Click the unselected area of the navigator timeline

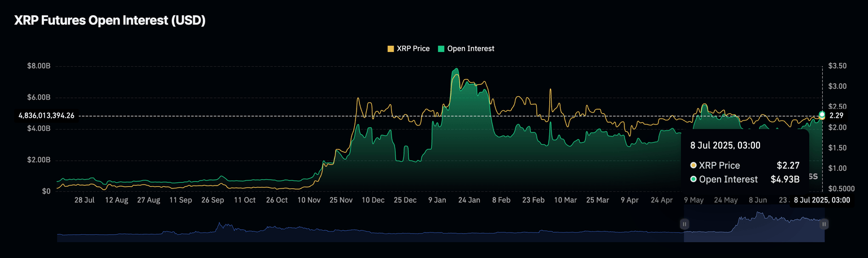click(367, 232)
